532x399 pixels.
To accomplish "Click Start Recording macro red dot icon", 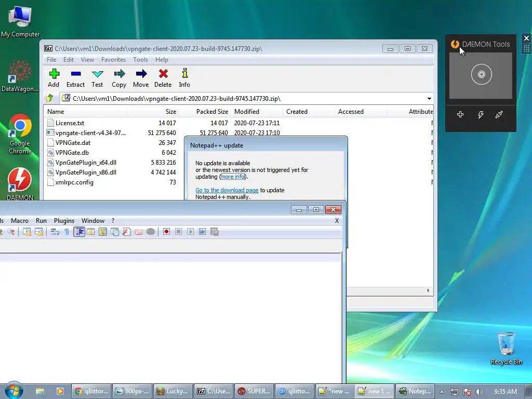I will tap(166, 232).
